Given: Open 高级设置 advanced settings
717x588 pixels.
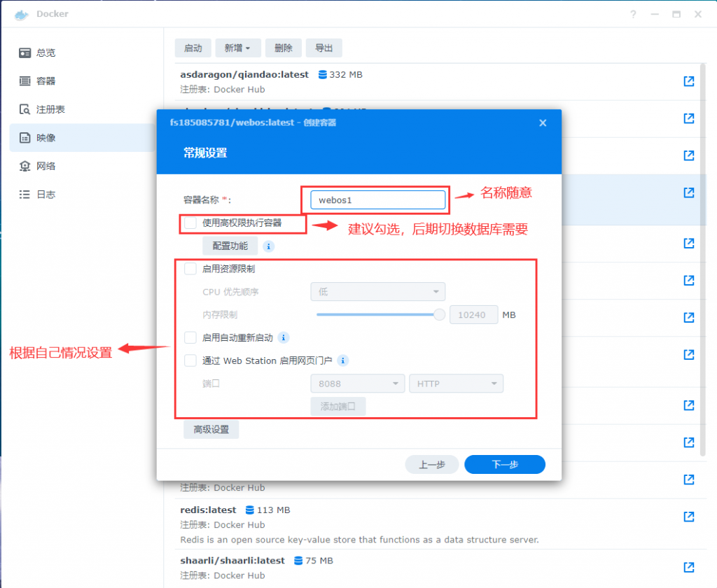Looking at the screenshot, I should point(211,429).
